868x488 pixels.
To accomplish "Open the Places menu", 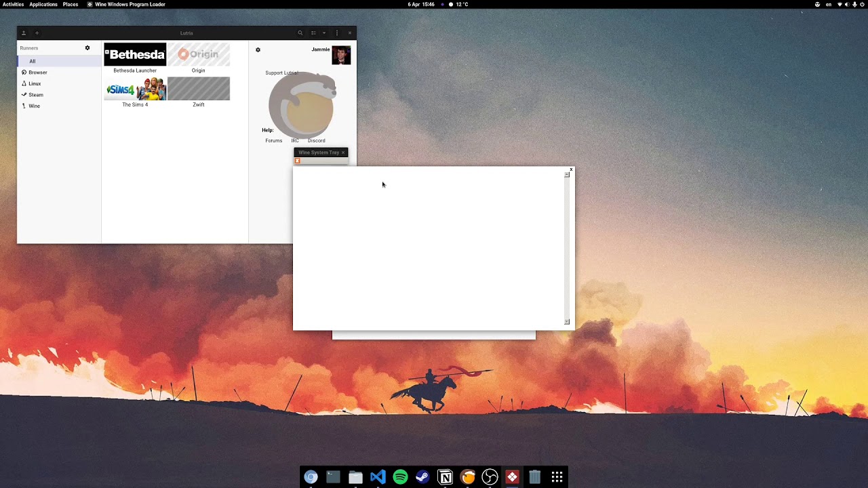I will 71,4.
